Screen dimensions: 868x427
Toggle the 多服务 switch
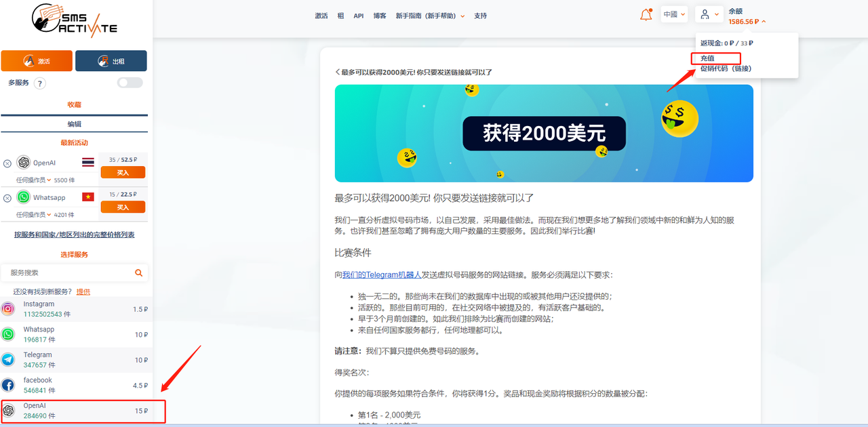pyautogui.click(x=130, y=83)
